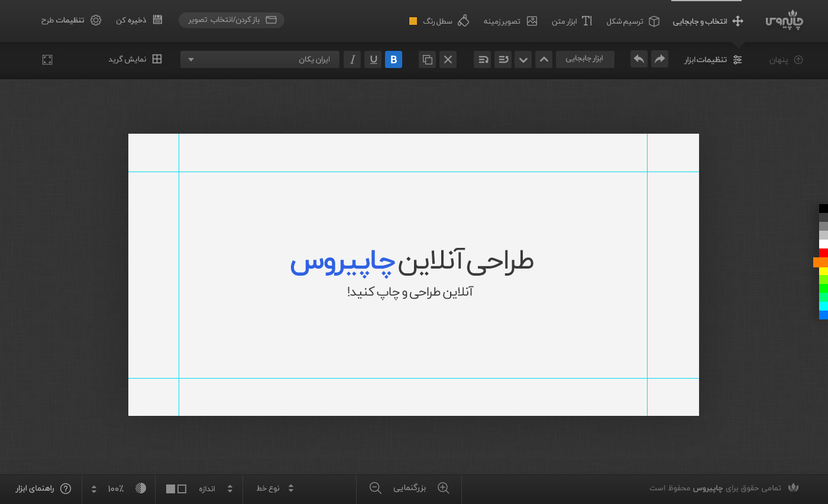Click the چاپیروس logo in the top bar
828x504 pixels.
[785, 21]
